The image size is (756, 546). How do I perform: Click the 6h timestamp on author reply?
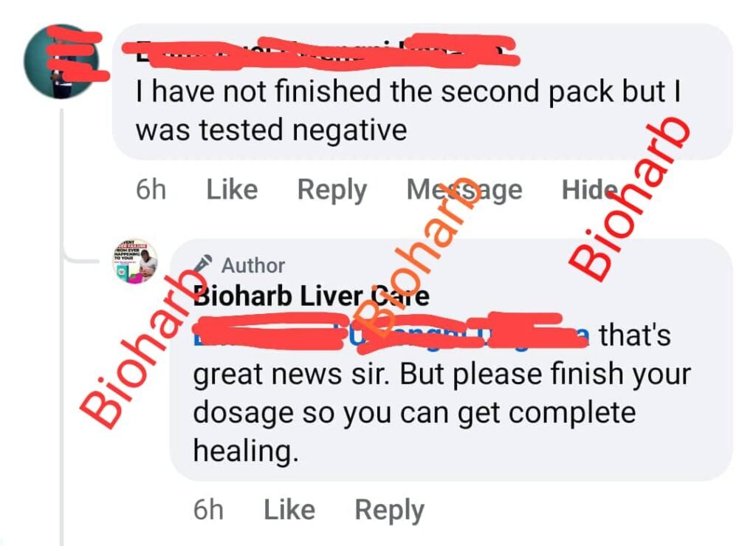[x=208, y=509]
